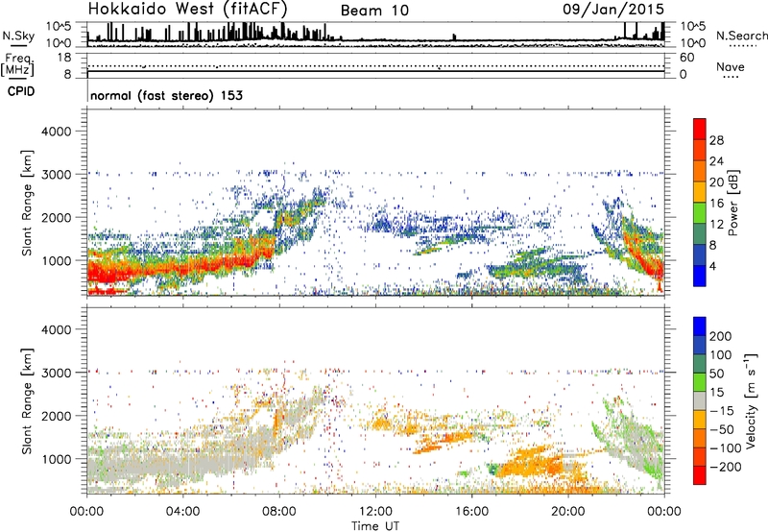This screenshot has height=532, width=768.
Task: Select the -50 label on Velocity colorbar
Action: point(722,430)
